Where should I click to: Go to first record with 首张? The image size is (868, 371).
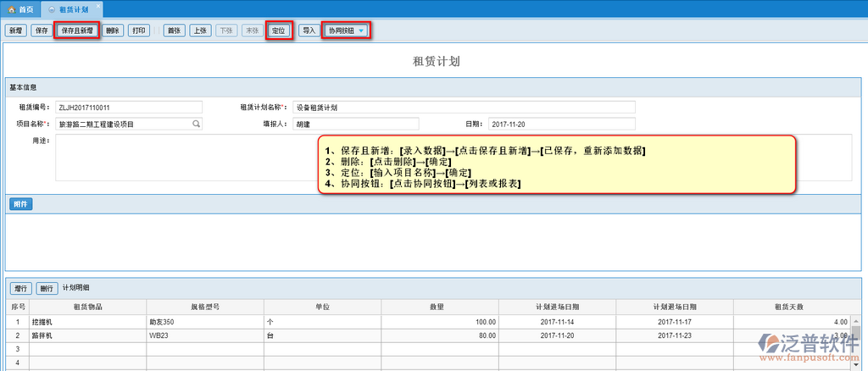[x=174, y=30]
